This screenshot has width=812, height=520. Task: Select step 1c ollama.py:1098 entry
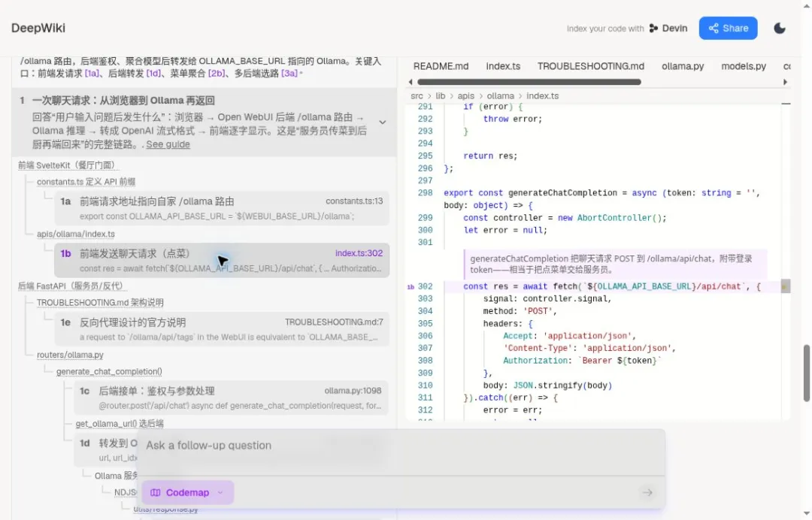point(231,398)
